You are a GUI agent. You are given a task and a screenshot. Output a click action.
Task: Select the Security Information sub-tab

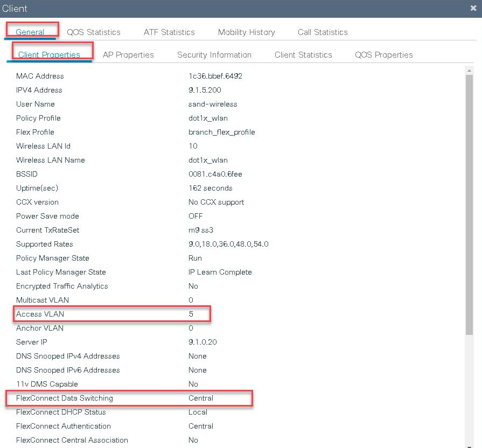[214, 55]
